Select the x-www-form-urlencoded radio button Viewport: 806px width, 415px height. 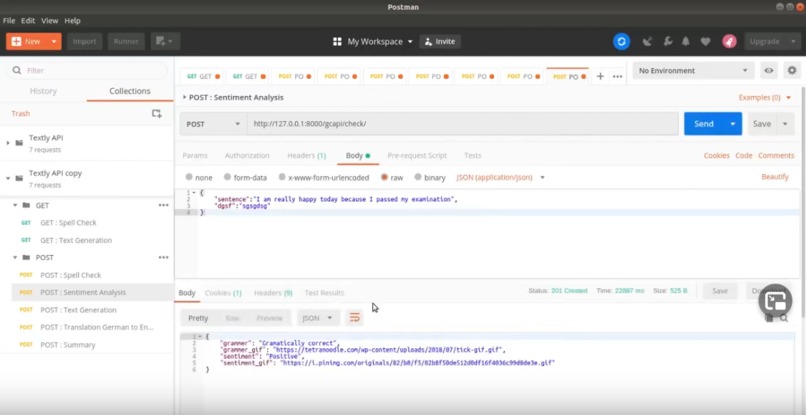click(x=282, y=177)
